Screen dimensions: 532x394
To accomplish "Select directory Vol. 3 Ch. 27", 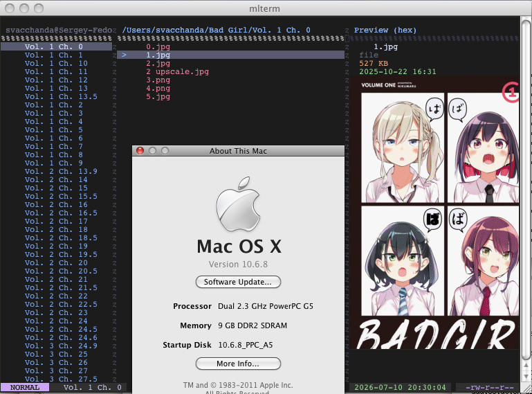I will [56, 371].
